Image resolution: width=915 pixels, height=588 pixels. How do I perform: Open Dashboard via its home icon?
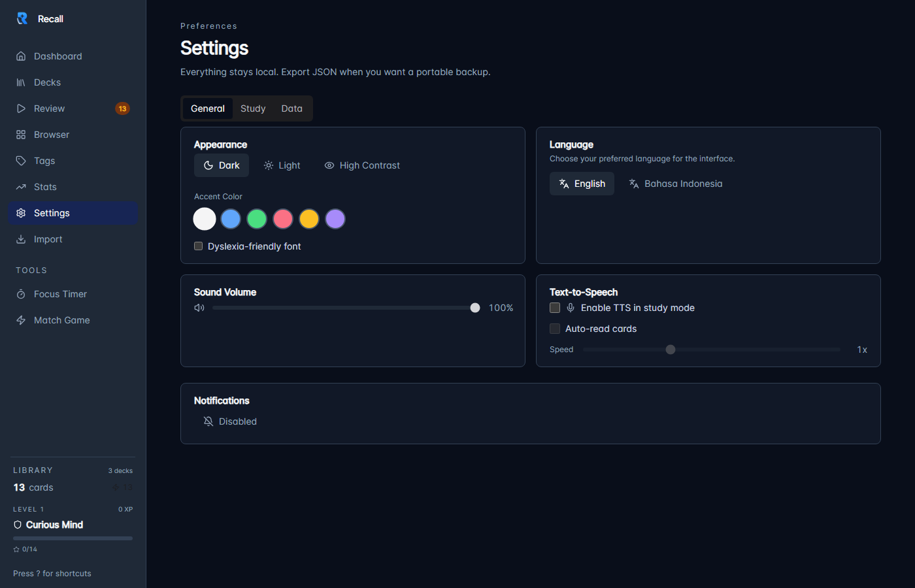coord(21,56)
